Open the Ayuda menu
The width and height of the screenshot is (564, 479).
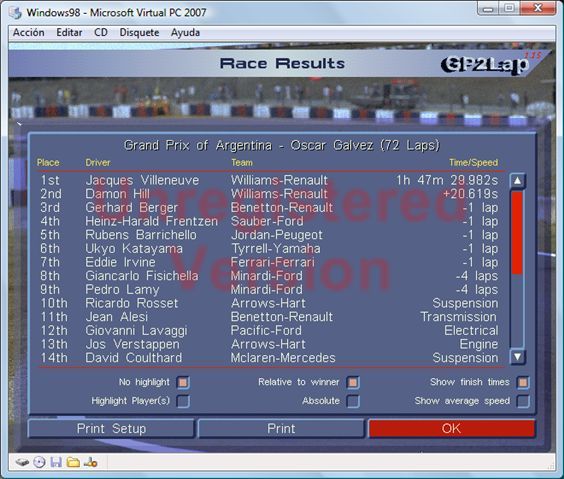pyautogui.click(x=185, y=33)
